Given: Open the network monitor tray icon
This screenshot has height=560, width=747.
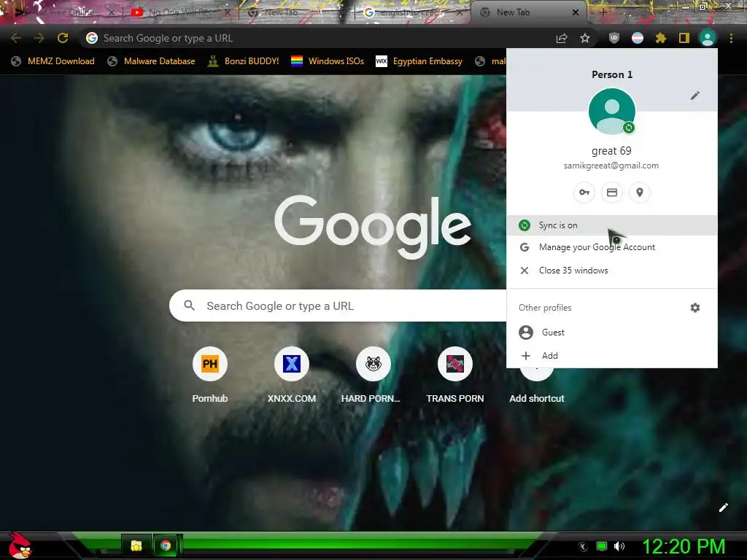Looking at the screenshot, I should (602, 546).
